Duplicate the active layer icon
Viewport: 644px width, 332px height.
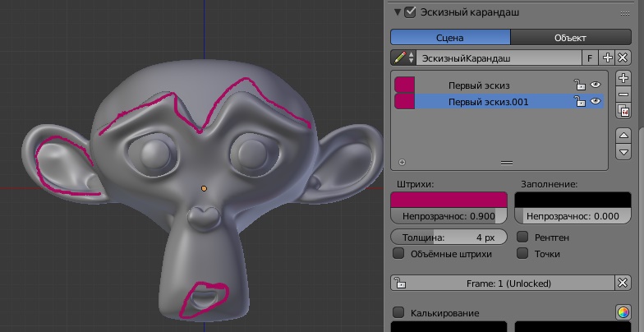tap(623, 111)
